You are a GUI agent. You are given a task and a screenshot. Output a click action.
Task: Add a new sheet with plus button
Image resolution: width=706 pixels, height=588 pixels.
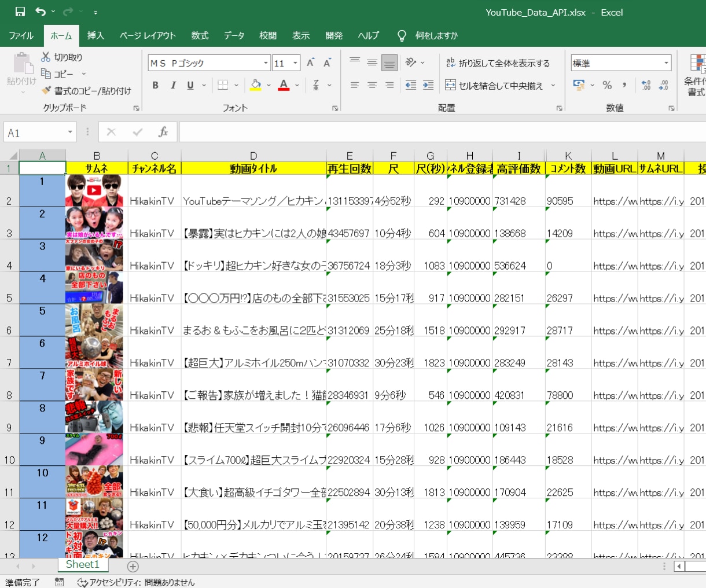[x=133, y=567]
